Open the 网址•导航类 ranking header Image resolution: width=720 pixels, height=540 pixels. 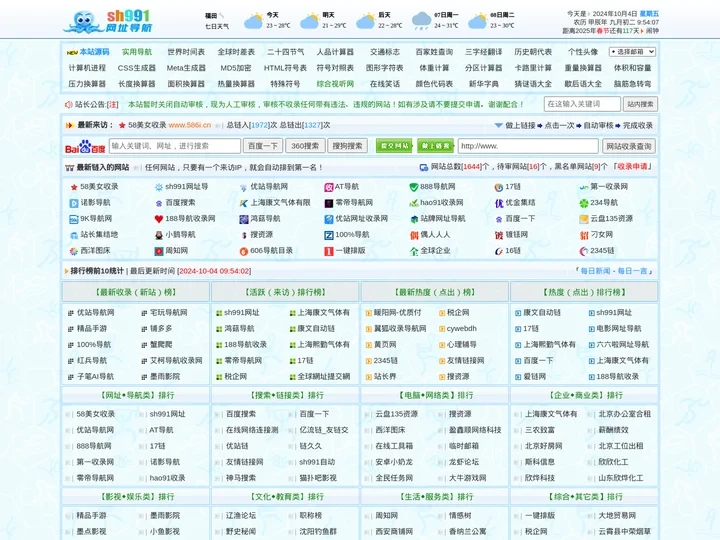(x=137, y=395)
